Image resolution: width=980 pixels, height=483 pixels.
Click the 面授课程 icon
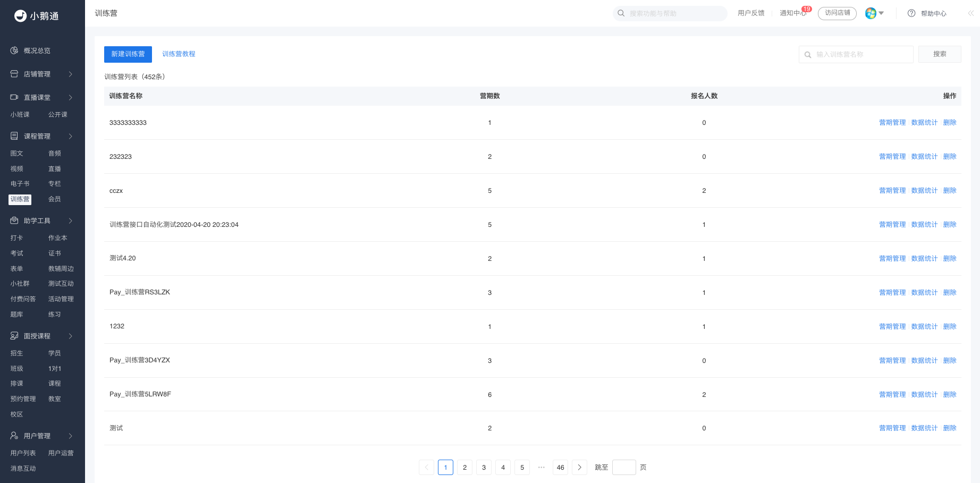(14, 336)
